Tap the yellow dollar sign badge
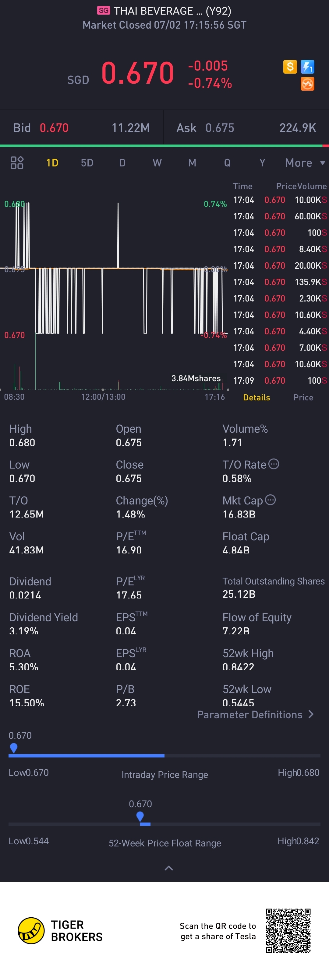The height and width of the screenshot is (980, 329). (x=290, y=67)
